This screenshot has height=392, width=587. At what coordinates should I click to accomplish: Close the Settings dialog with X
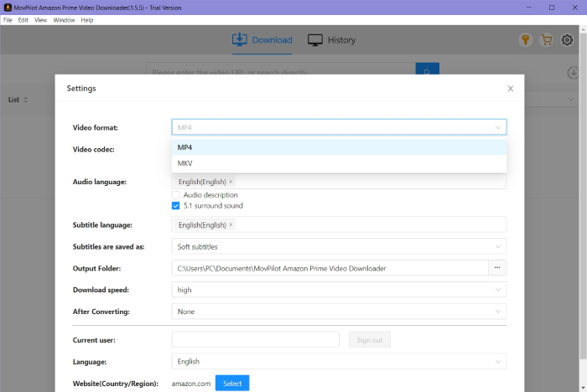pyautogui.click(x=510, y=88)
